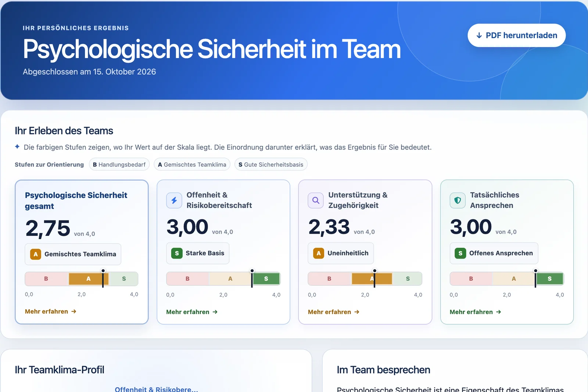The height and width of the screenshot is (392, 588).
Task: Click the Tatsächliches Ansprechen card title
Action: point(495,200)
